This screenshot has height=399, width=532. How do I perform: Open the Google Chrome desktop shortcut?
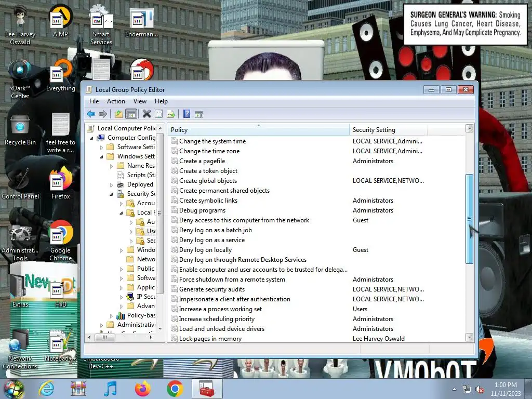(61, 241)
